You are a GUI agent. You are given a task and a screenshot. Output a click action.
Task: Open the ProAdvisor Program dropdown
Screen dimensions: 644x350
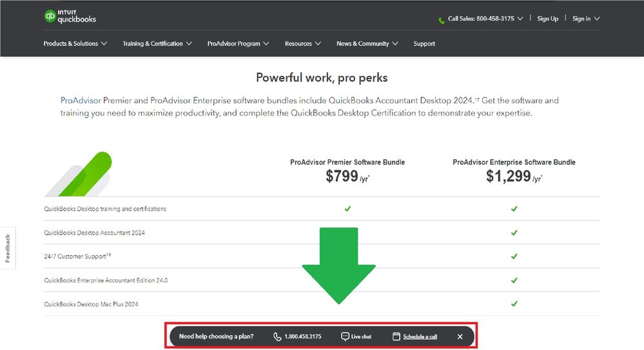coord(238,44)
